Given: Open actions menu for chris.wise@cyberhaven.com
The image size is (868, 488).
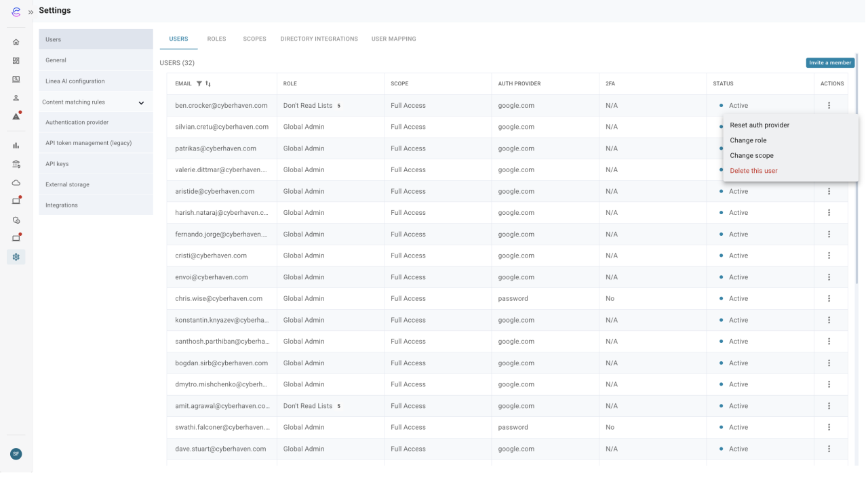Looking at the screenshot, I should coord(829,299).
